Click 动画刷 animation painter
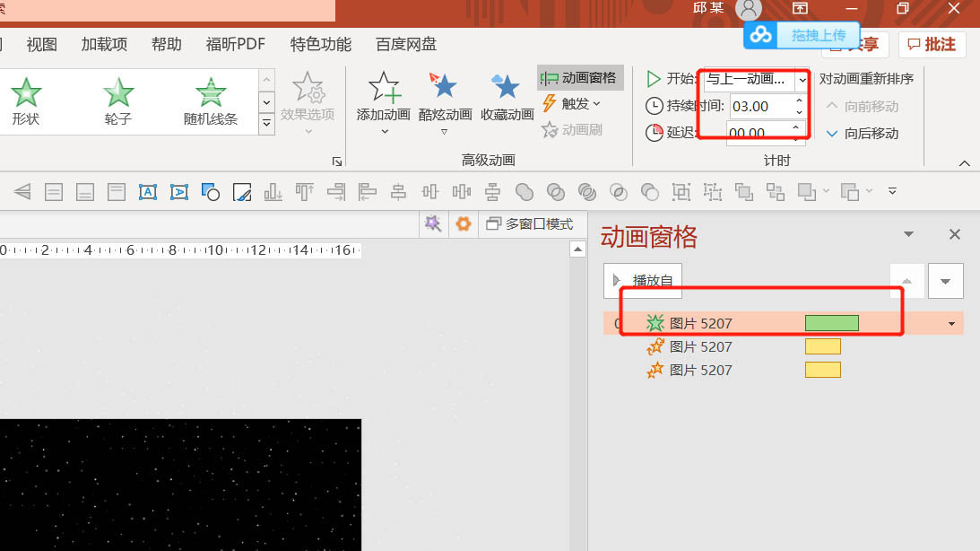The height and width of the screenshot is (551, 980). [x=572, y=130]
